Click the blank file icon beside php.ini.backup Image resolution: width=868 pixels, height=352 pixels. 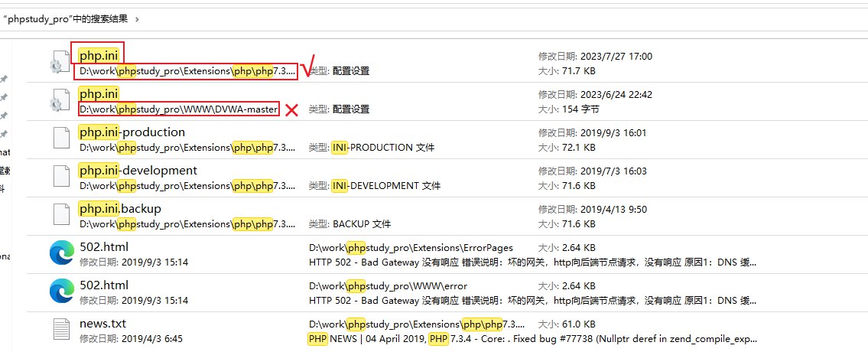pyautogui.click(x=61, y=216)
